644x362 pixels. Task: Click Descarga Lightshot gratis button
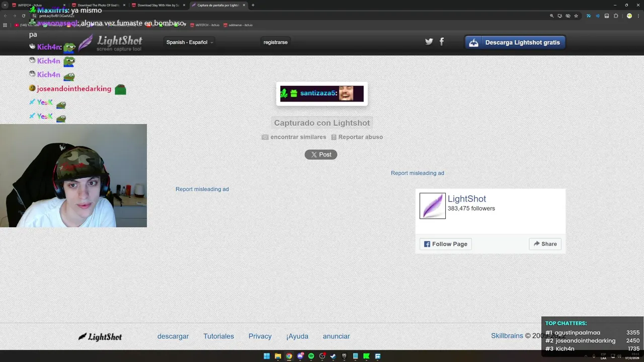coord(515,42)
